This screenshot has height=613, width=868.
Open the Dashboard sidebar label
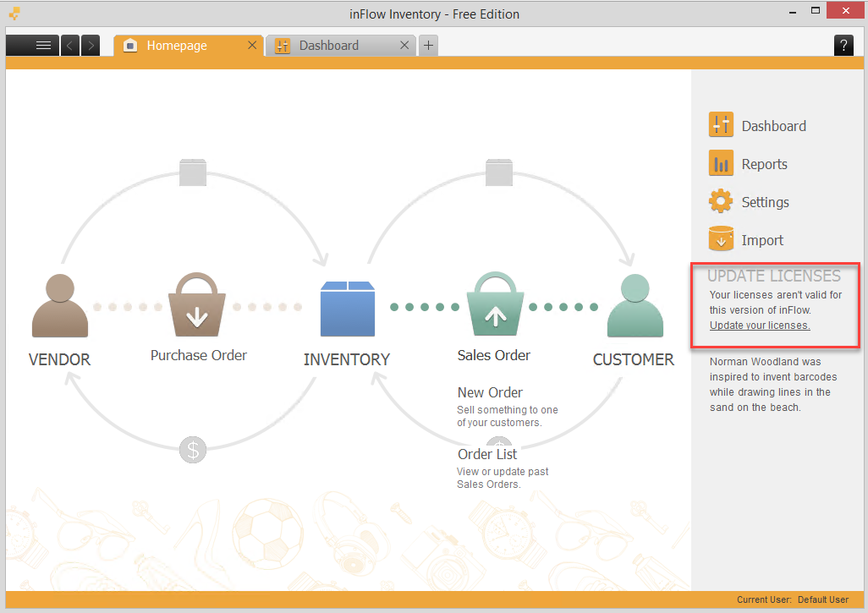[x=773, y=126]
